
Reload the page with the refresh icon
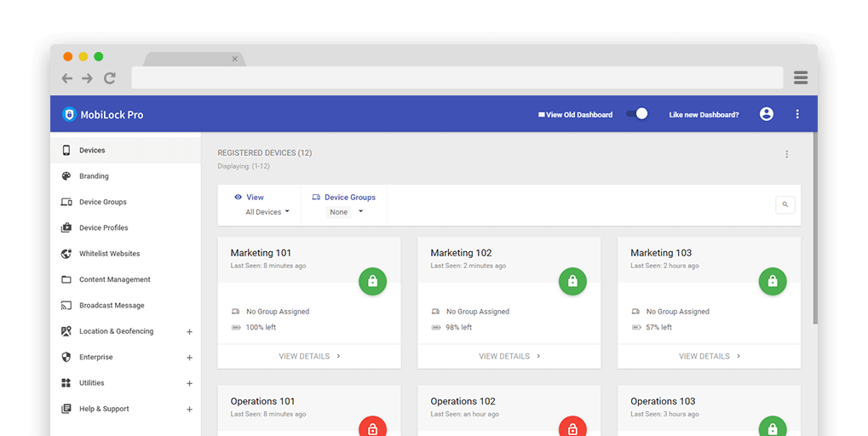coord(110,78)
